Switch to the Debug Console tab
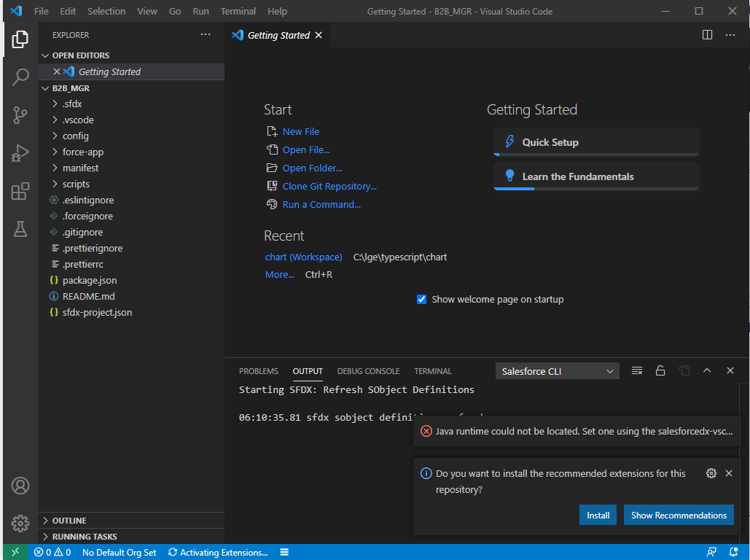This screenshot has width=750, height=560. [368, 371]
